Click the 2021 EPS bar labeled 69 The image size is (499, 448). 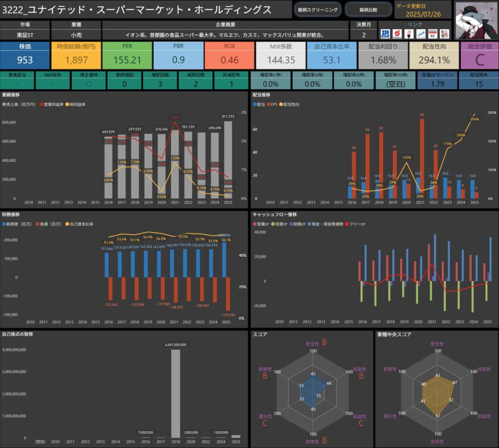point(422,158)
